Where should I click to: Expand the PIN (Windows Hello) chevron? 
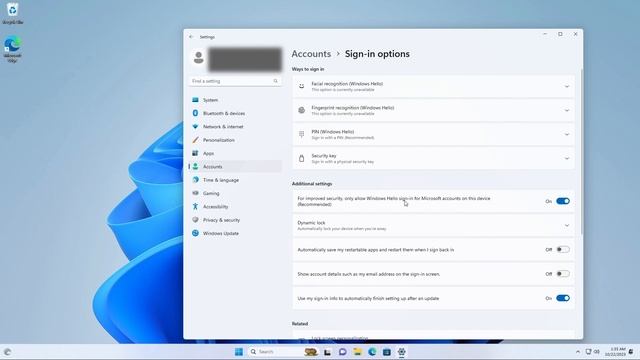coord(567,134)
